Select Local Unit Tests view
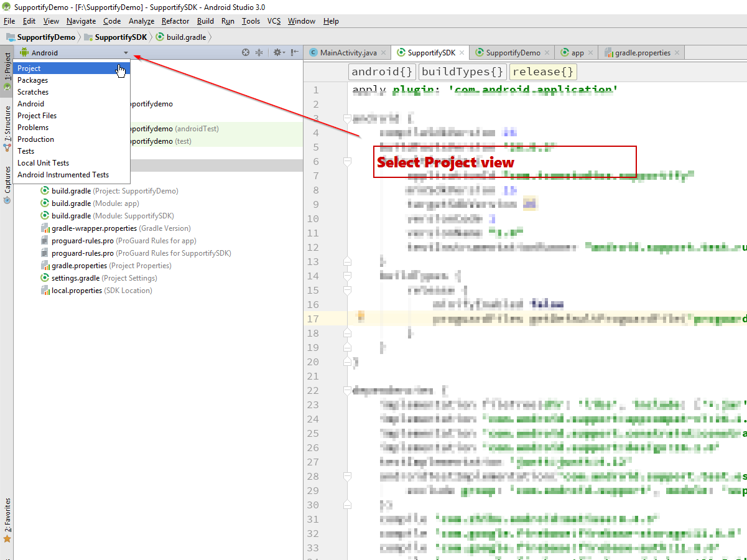The height and width of the screenshot is (560, 747). tap(72, 163)
